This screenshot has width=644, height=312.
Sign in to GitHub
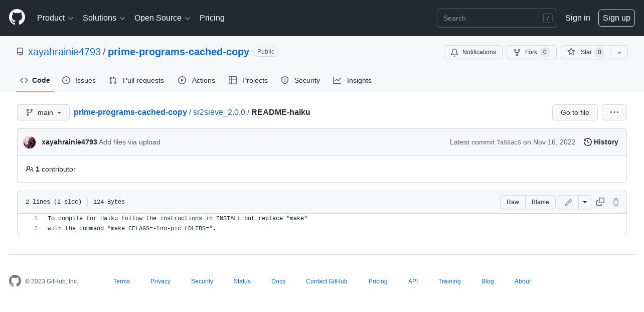pos(578,18)
